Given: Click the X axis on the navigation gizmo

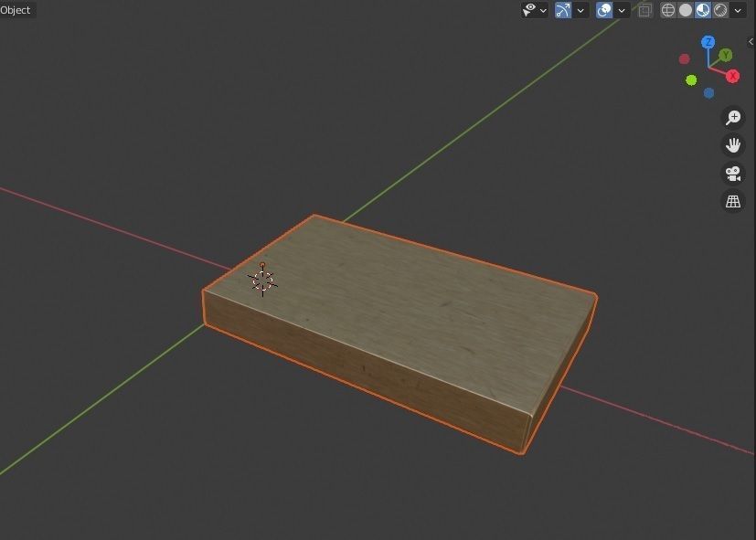Looking at the screenshot, I should [x=733, y=76].
